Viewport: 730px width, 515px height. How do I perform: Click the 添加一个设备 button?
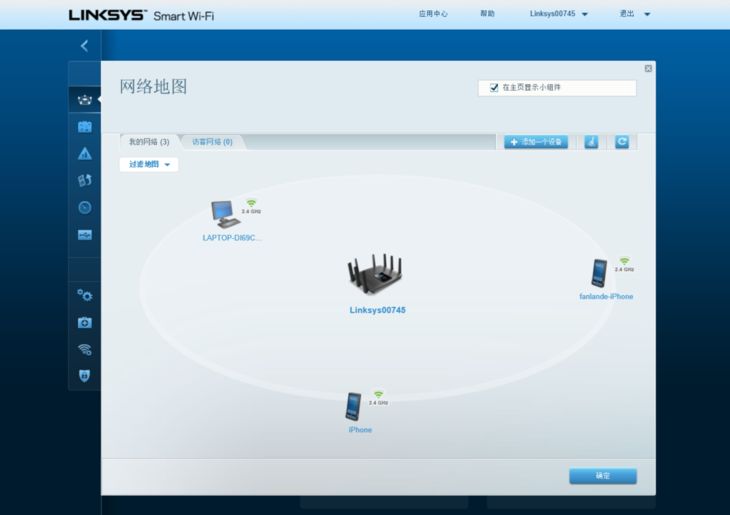tap(536, 142)
